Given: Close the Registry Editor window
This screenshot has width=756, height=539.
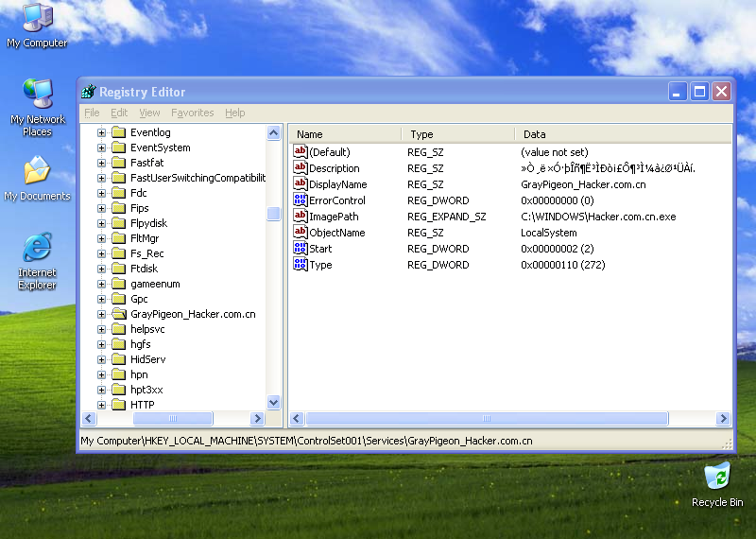Looking at the screenshot, I should click(722, 91).
